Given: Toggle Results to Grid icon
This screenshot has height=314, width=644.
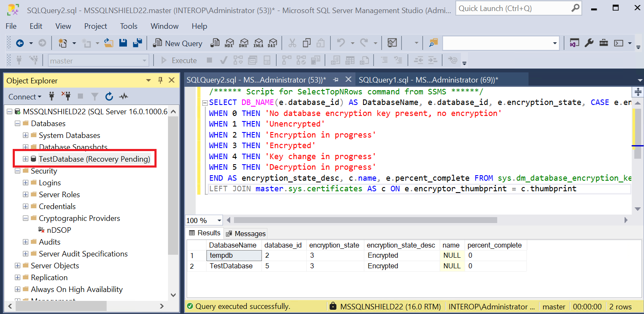Looking at the screenshot, I should (350, 61).
